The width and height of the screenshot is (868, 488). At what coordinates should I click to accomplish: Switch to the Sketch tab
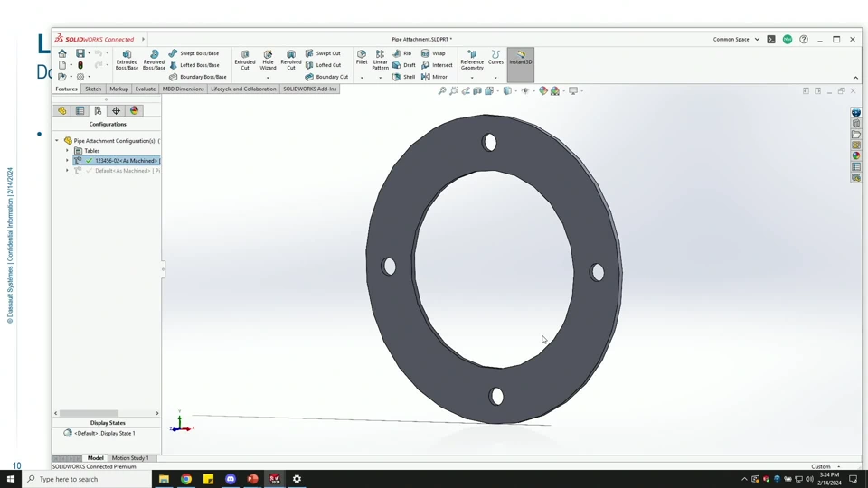93,89
